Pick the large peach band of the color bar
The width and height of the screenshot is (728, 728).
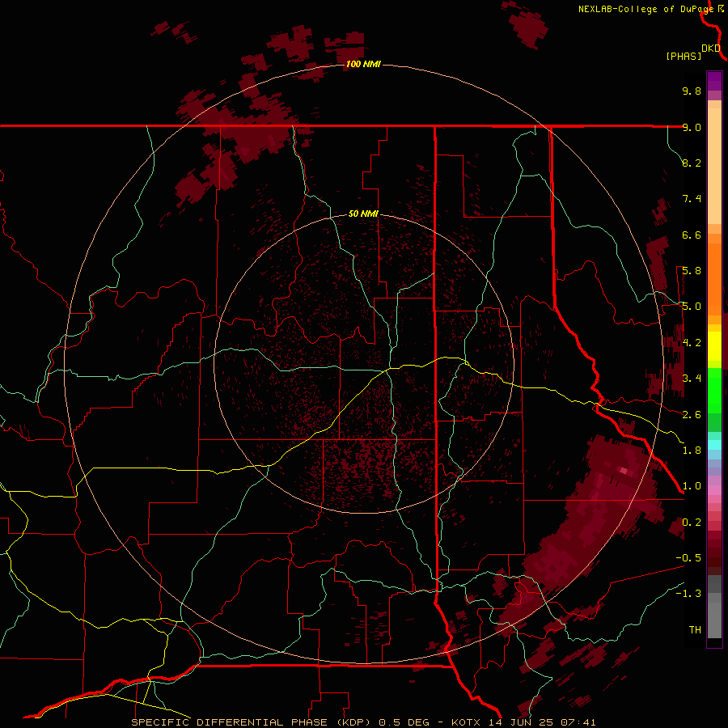(x=714, y=166)
